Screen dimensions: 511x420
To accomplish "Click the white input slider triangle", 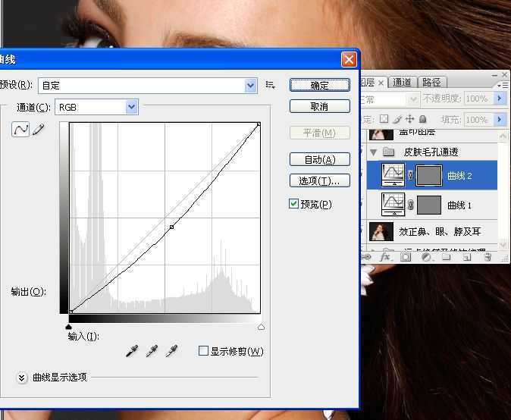I will [261, 327].
